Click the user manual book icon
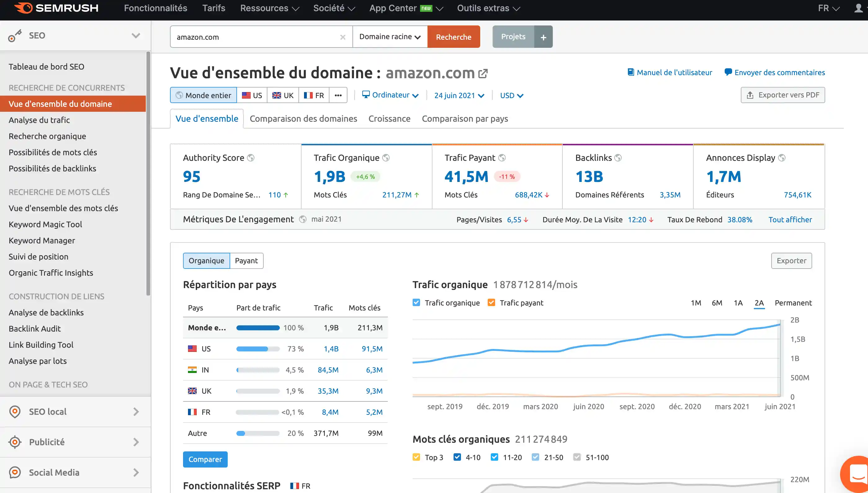The width and height of the screenshot is (868, 493). (631, 72)
